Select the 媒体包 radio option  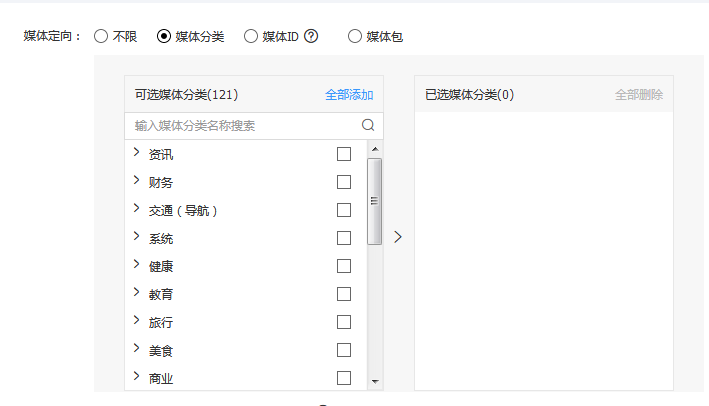click(355, 36)
